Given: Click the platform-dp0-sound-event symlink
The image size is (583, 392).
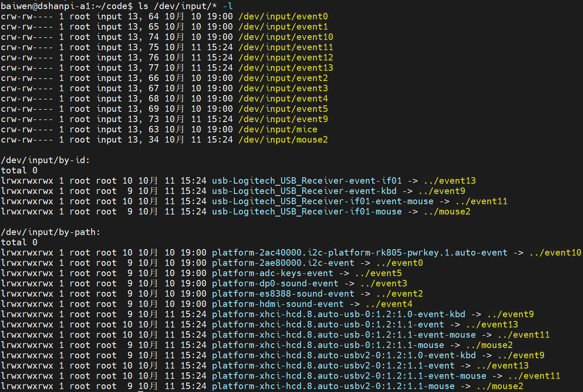Looking at the screenshot, I should [275, 283].
